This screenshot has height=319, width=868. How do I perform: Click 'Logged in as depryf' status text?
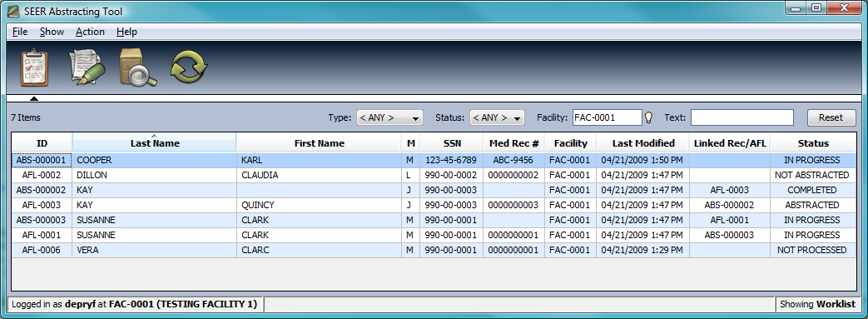(x=135, y=304)
